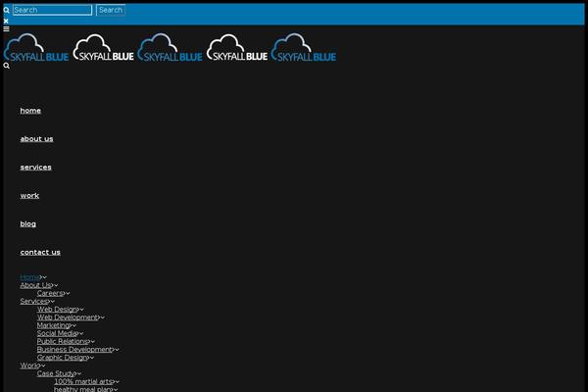This screenshot has width=588, height=392.
Task: Expand the chevron next to Web Development
Action: 103,318
